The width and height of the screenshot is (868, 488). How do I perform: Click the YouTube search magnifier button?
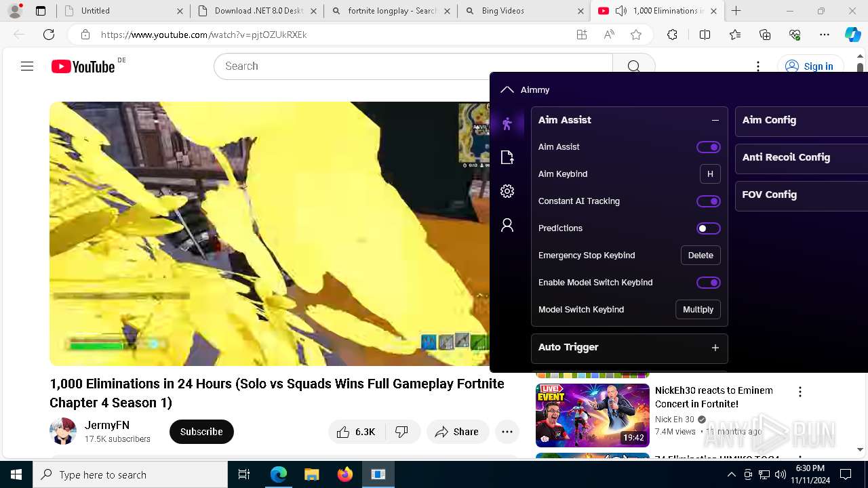pos(633,66)
